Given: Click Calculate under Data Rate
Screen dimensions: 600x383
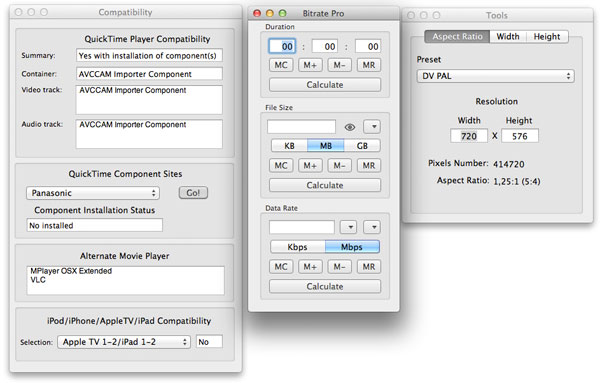Looking at the screenshot, I should click(x=325, y=286).
